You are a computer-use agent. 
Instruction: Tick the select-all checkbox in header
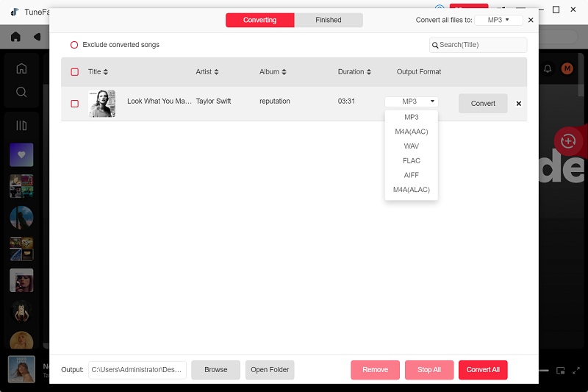[x=75, y=72]
